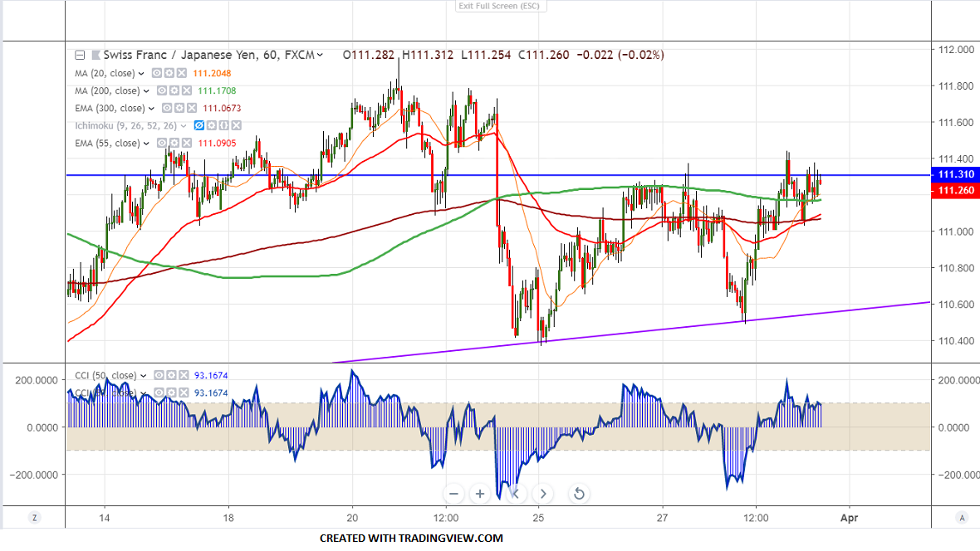Click Exit Full Screen (ESC) button

501,7
